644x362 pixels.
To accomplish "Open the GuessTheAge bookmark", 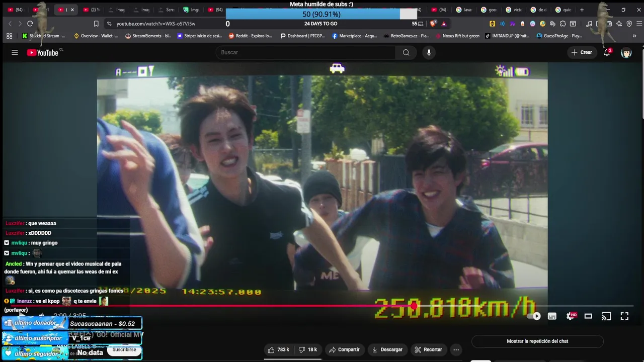I will click(559, 36).
